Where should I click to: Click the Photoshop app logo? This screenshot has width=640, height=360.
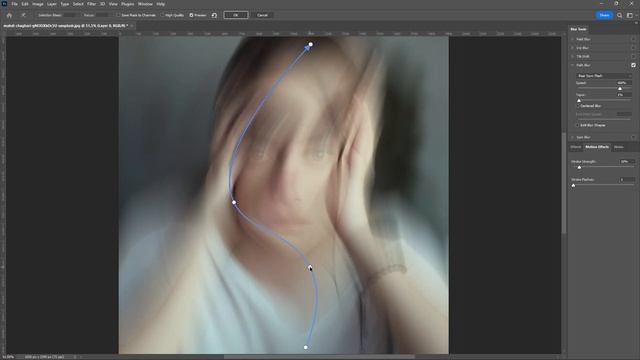pos(4,4)
